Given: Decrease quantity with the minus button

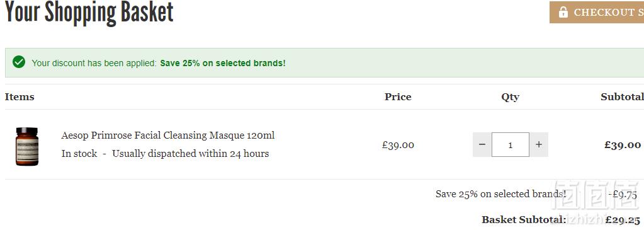Looking at the screenshot, I should click(482, 144).
